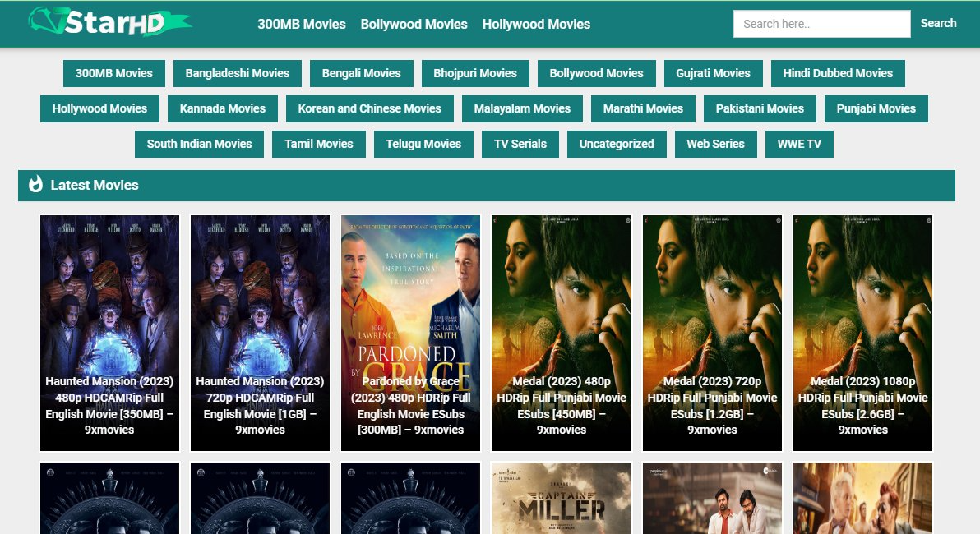
Task: Open the South Indian Movies category
Action: coord(200,144)
